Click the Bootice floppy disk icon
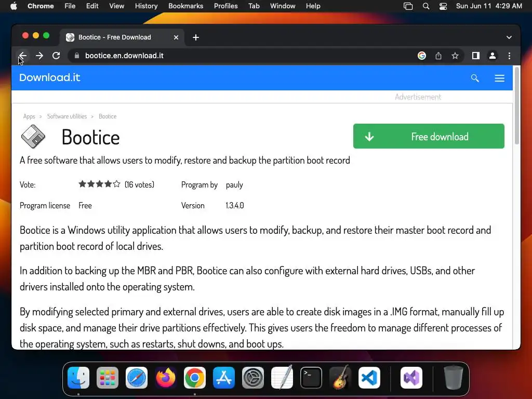 (x=33, y=137)
